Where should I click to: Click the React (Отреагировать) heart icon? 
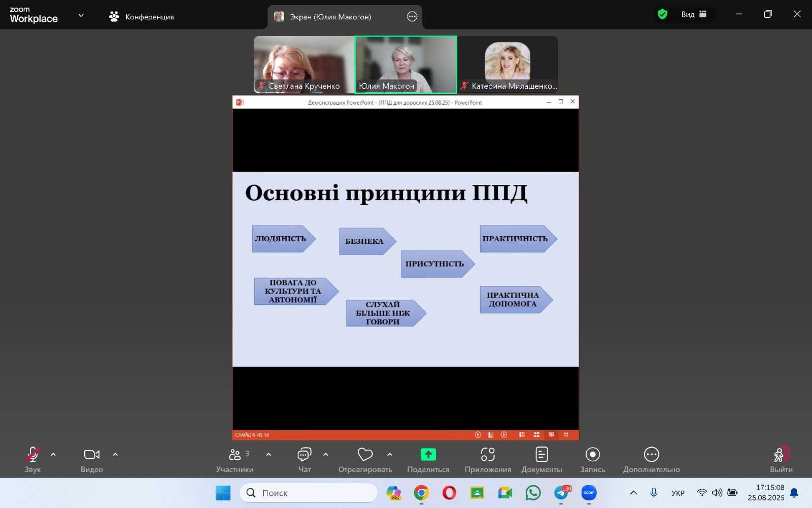click(365, 455)
